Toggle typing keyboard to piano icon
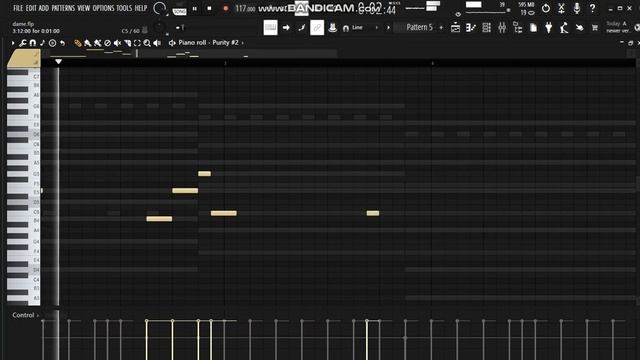 270,27
